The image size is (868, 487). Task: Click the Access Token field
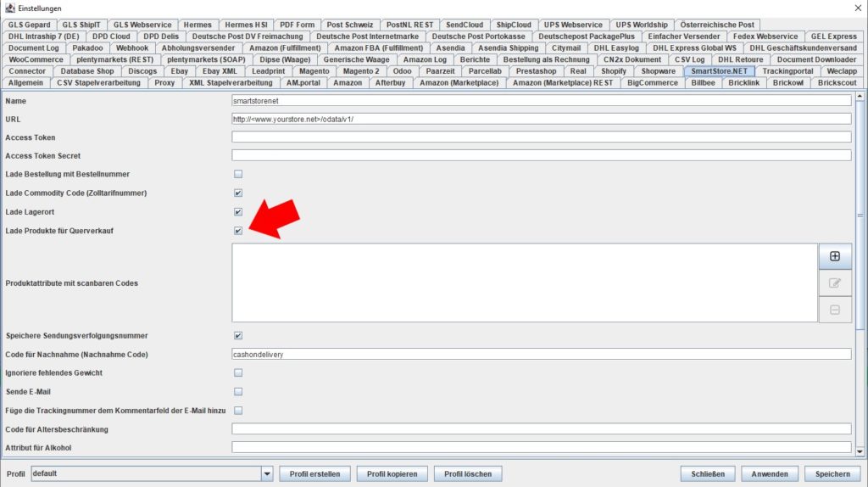coord(542,137)
